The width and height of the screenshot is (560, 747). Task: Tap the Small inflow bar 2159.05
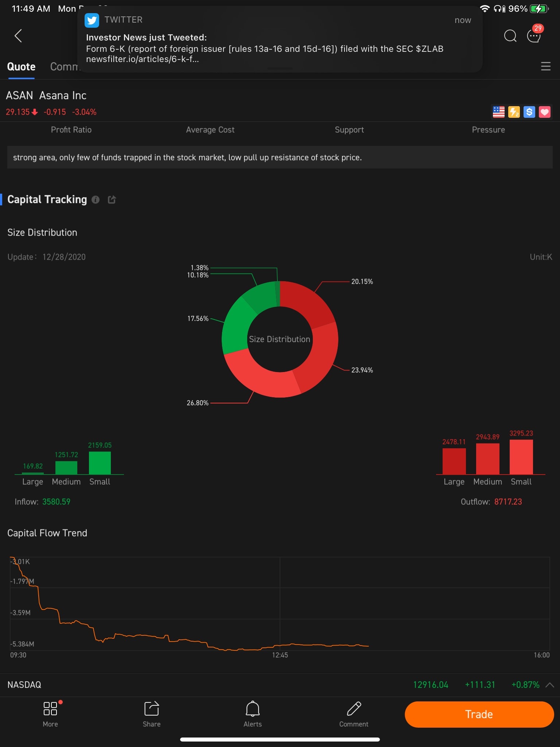[100, 462]
